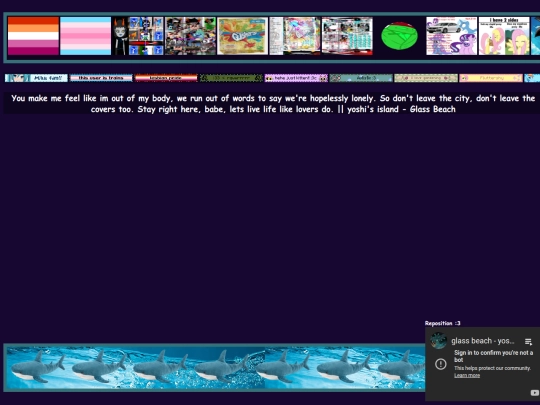Open the red and white collage thumbnail
The height and width of the screenshot is (405, 540).
coord(347,36)
